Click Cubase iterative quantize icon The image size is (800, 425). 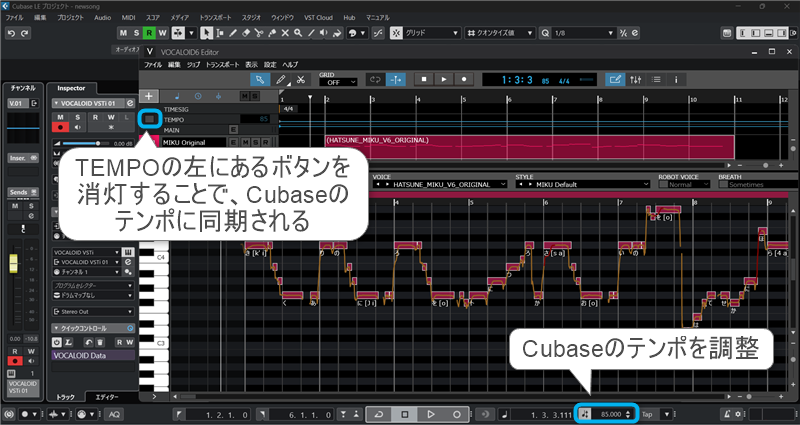[x=623, y=33]
